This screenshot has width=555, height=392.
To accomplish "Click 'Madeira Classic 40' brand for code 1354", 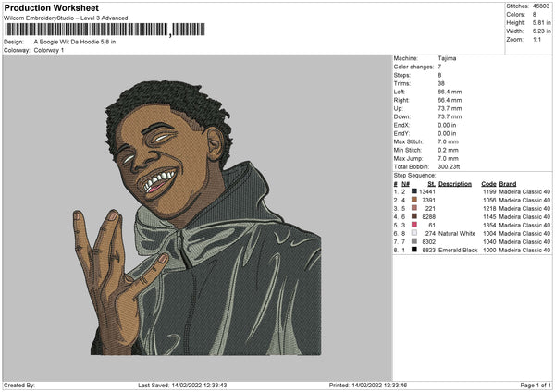I will pyautogui.click(x=524, y=225).
